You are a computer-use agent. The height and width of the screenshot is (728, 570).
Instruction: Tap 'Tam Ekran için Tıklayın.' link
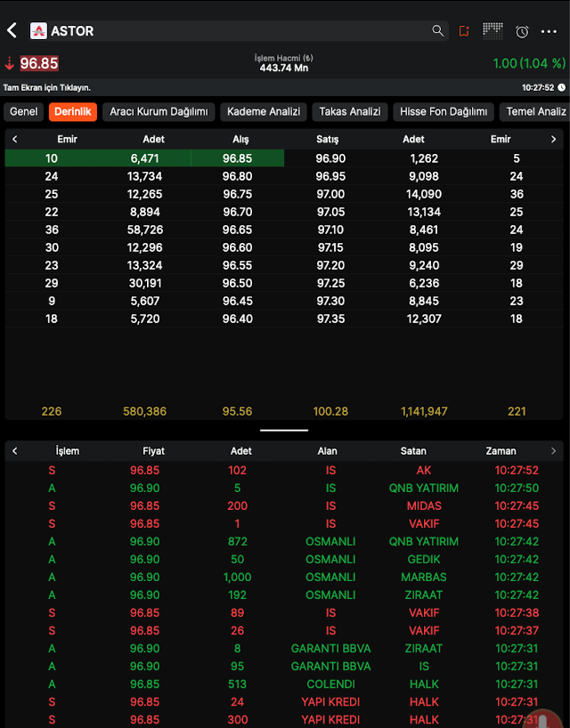point(47,88)
